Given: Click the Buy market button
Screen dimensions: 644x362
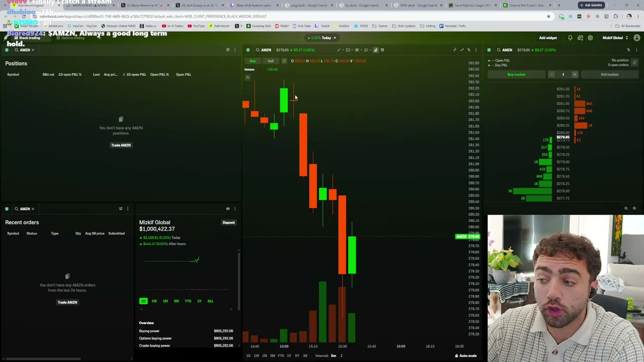Looking at the screenshot, I should click(516, 74).
